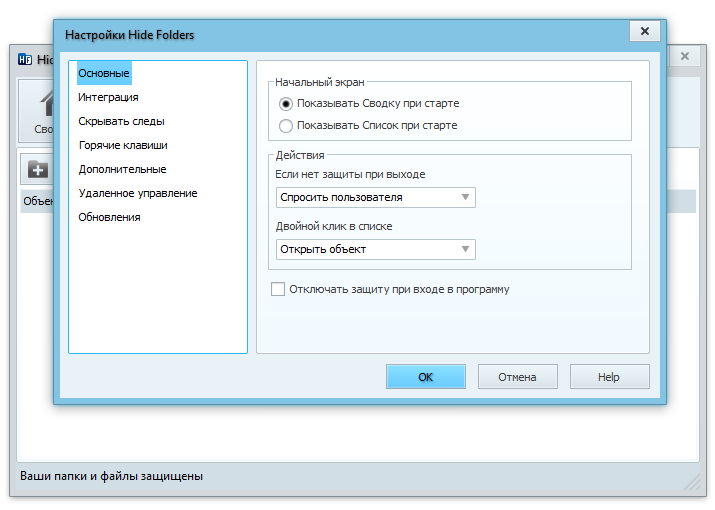Close the settings dialog with the X button
The height and width of the screenshot is (510, 715).
pos(644,32)
